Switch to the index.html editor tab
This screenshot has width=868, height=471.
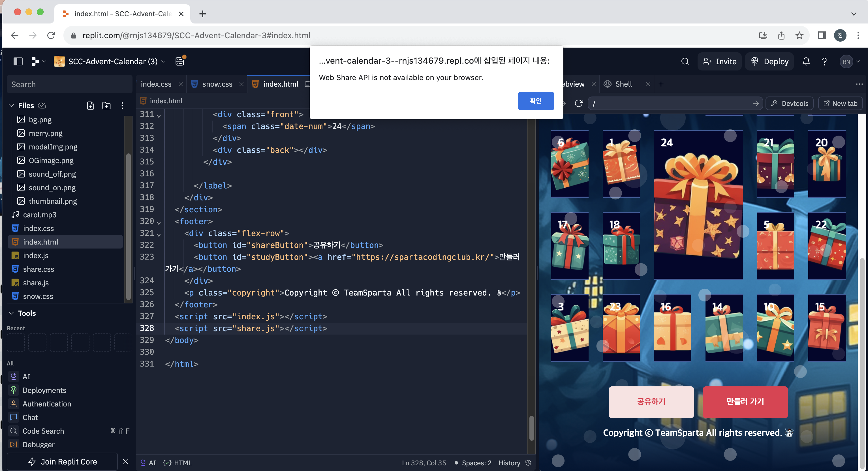point(281,84)
